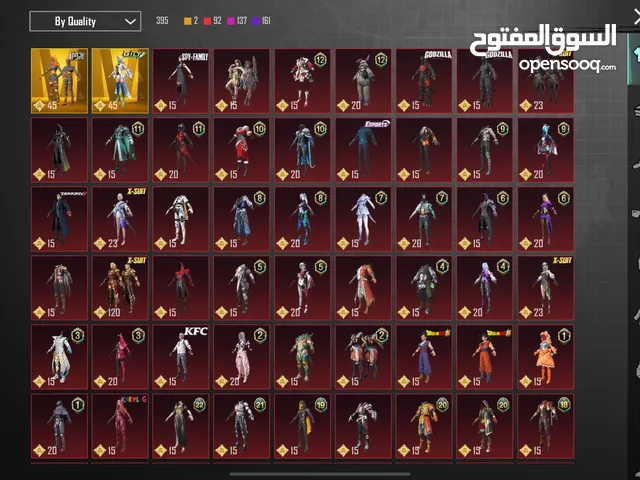Select the level 1 orange dress outfit
This screenshot has width=640, height=480.
pos(546,357)
